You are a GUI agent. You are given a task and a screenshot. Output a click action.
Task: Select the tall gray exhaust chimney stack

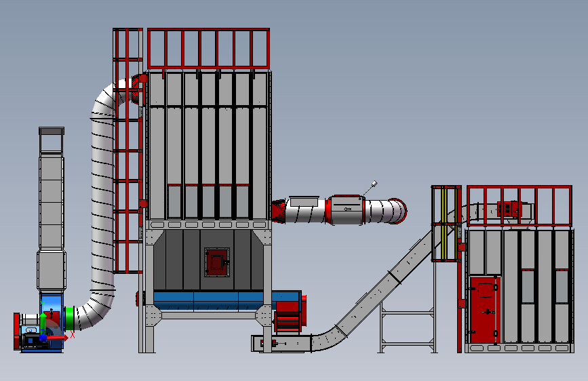click(x=52, y=210)
